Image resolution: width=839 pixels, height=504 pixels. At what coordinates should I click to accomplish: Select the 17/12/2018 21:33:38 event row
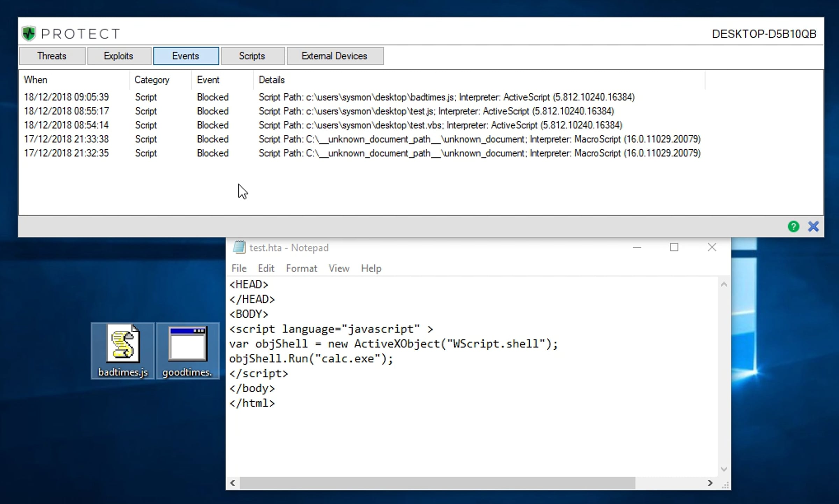(x=362, y=139)
